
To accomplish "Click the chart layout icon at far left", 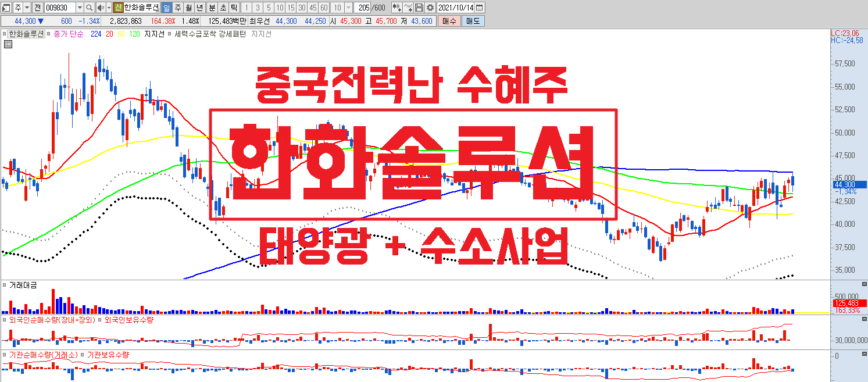I will [x=6, y=8].
